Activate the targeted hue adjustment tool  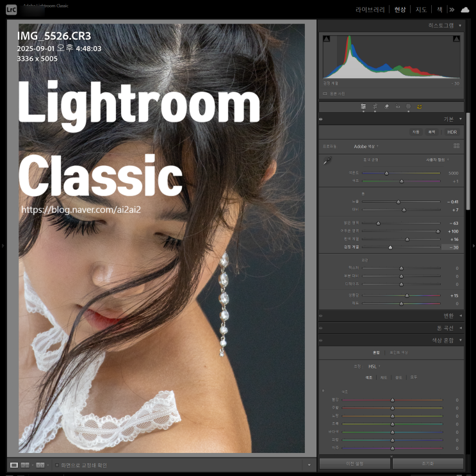click(323, 391)
